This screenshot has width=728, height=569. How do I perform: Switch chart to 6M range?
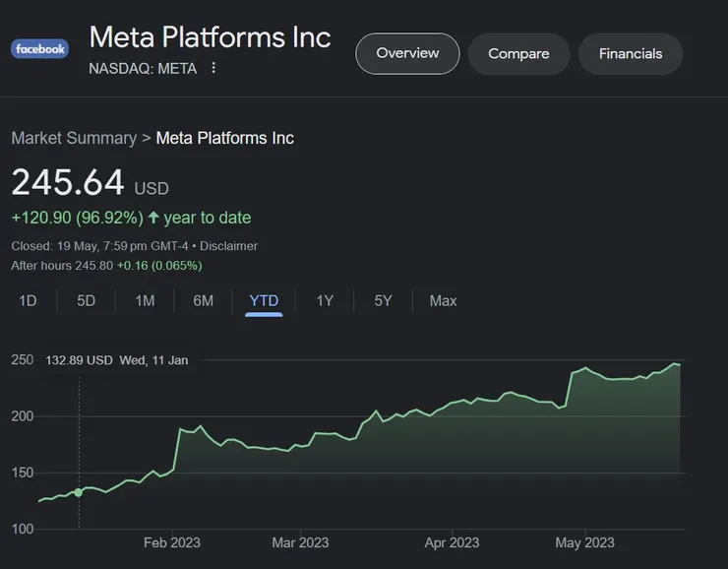[x=204, y=301]
